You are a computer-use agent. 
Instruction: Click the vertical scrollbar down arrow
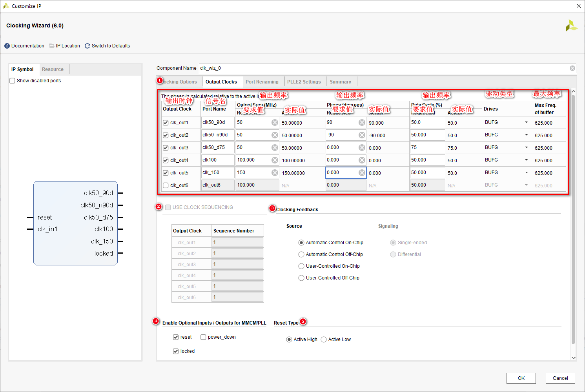pyautogui.click(x=574, y=358)
